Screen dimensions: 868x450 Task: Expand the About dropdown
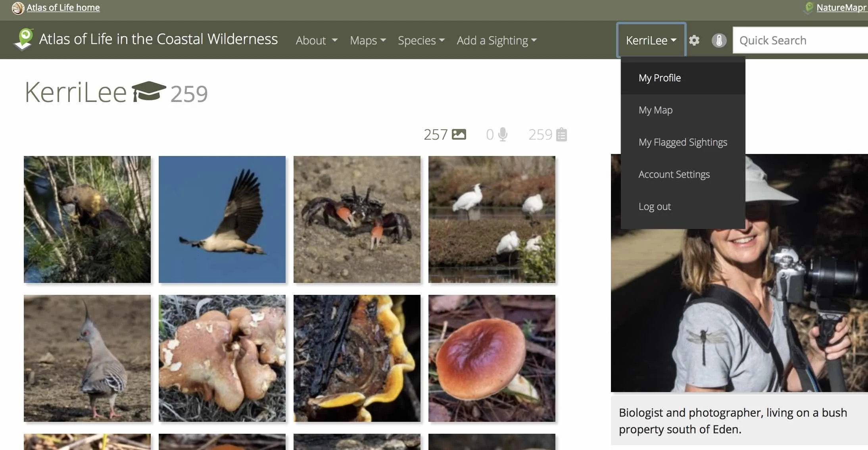point(317,40)
